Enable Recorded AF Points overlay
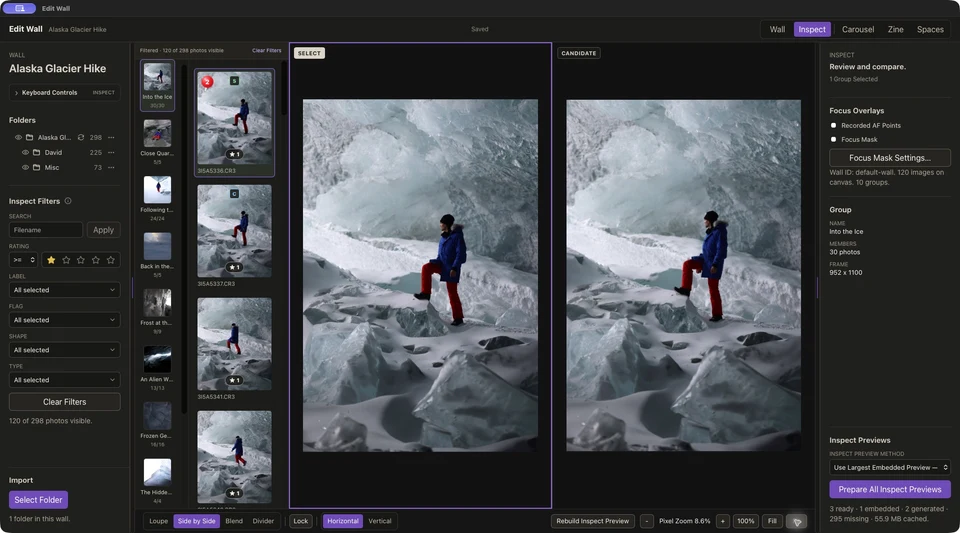The image size is (960, 533). coord(833,125)
